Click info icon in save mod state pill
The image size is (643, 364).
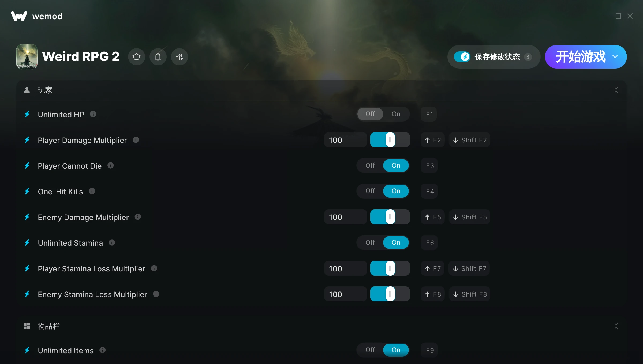click(528, 57)
